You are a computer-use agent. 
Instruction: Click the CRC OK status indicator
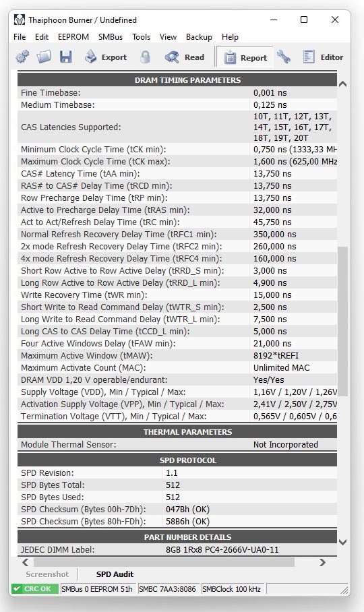[35, 589]
